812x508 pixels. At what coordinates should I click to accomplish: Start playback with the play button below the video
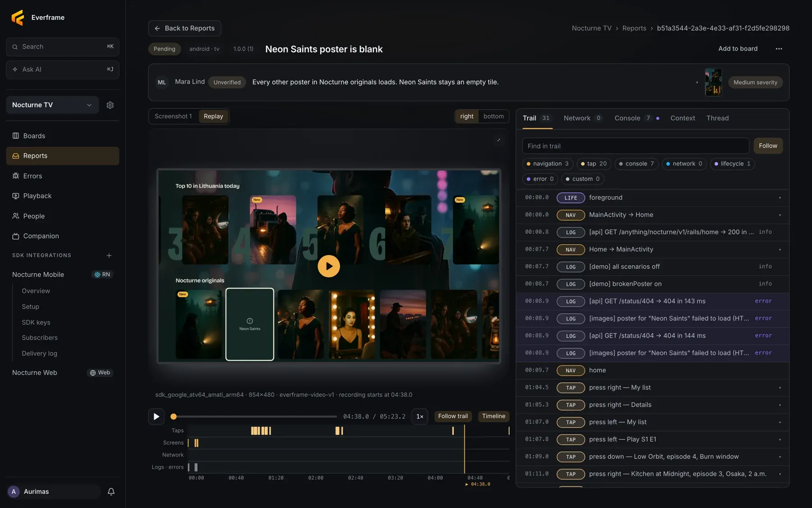(x=156, y=416)
